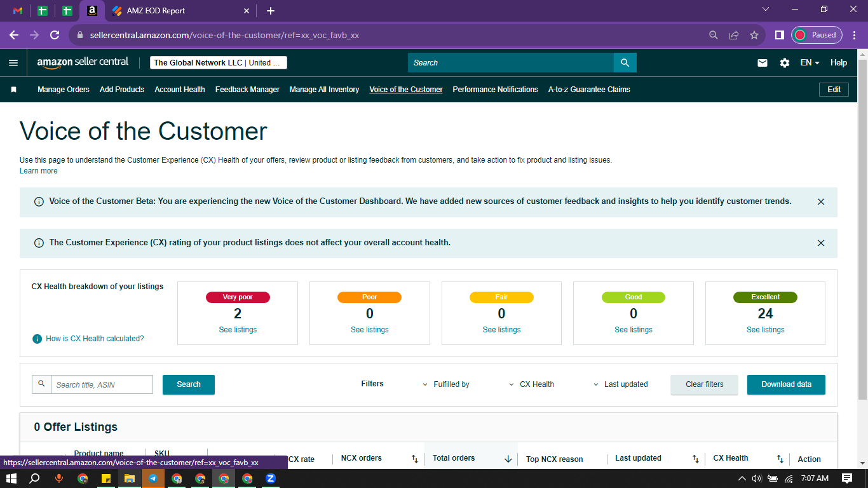Open the Seller Central hamburger menu

pos(13,63)
